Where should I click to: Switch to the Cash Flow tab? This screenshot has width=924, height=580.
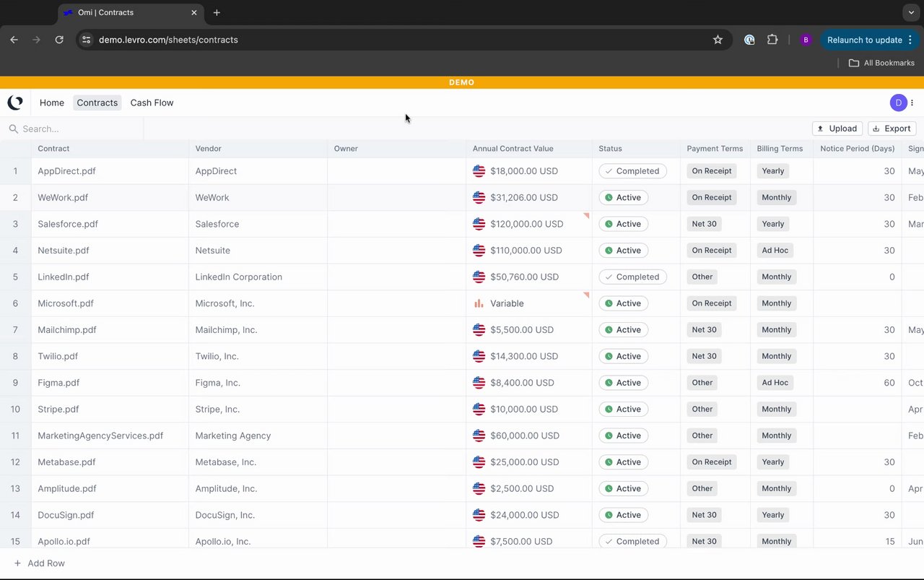(152, 103)
